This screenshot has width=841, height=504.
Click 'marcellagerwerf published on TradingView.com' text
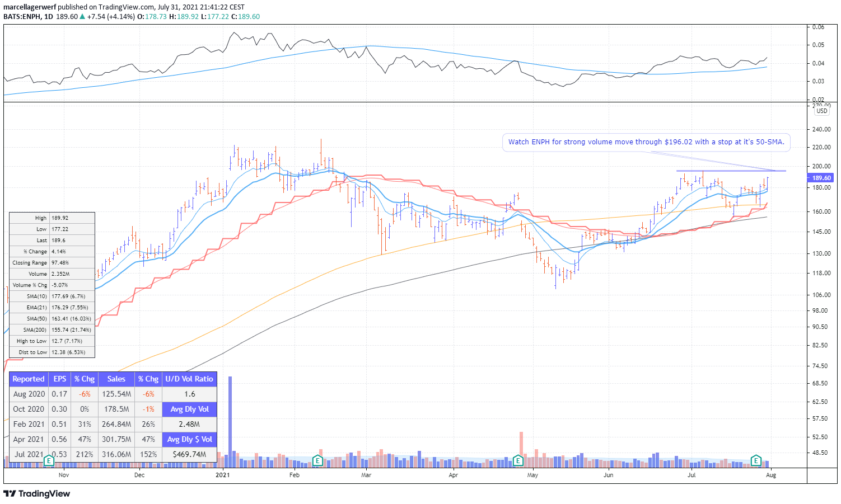(x=78, y=7)
